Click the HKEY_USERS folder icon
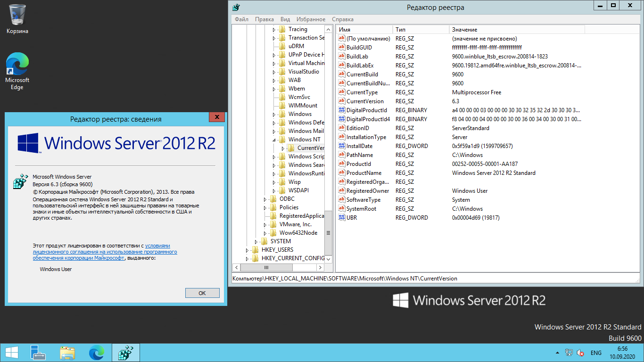This screenshot has width=644, height=362. 256,250
